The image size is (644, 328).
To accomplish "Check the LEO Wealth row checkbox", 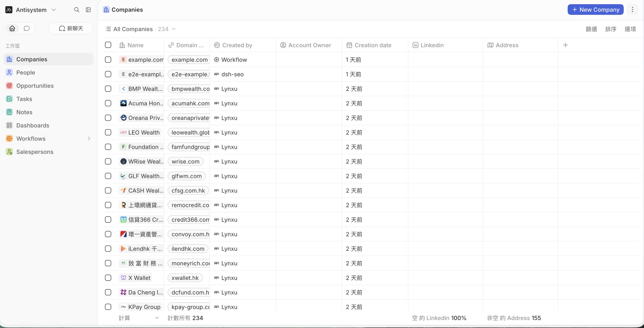I will click(x=108, y=132).
